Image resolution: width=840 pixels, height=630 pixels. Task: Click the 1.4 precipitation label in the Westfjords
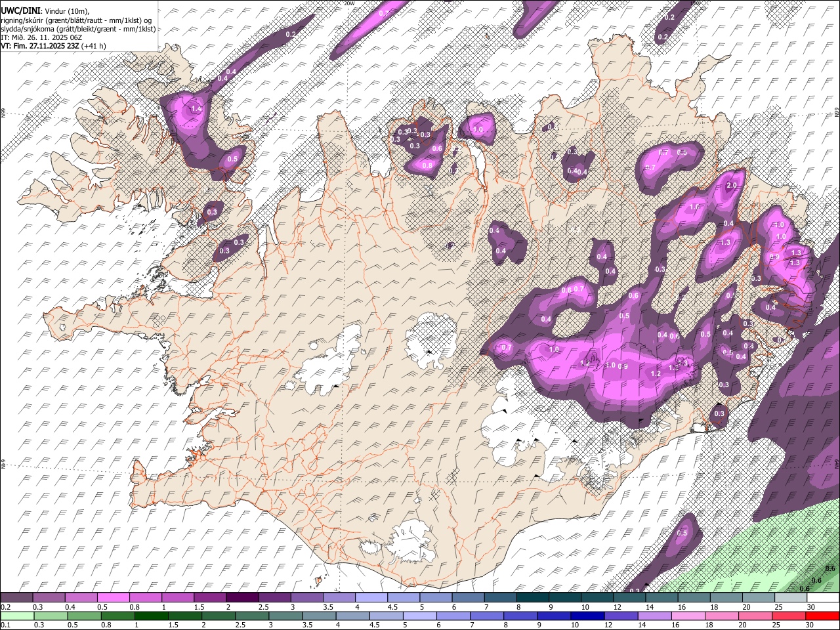196,109
